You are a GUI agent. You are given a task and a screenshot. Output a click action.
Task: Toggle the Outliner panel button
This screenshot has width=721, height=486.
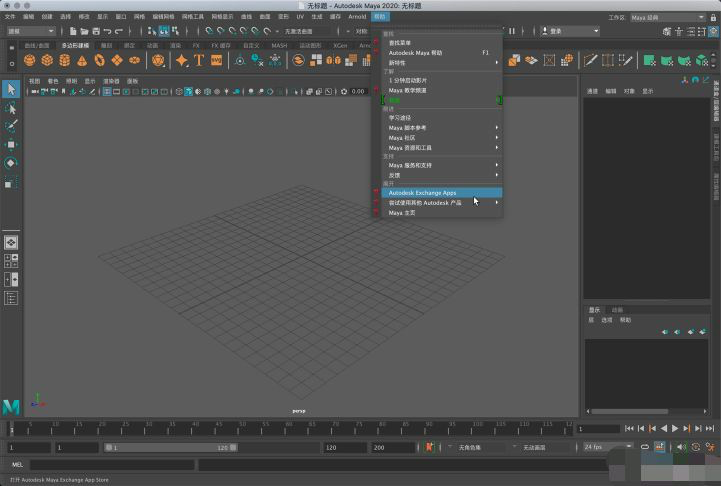11,298
